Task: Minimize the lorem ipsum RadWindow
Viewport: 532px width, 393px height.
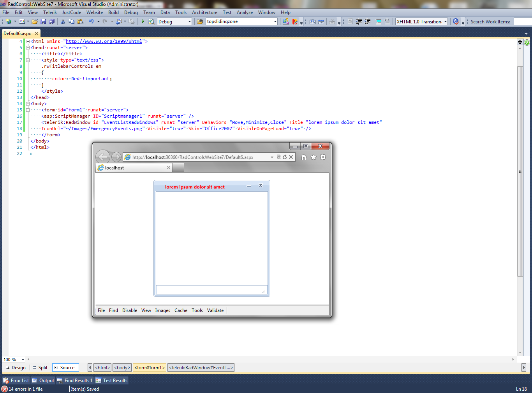Action: point(249,186)
